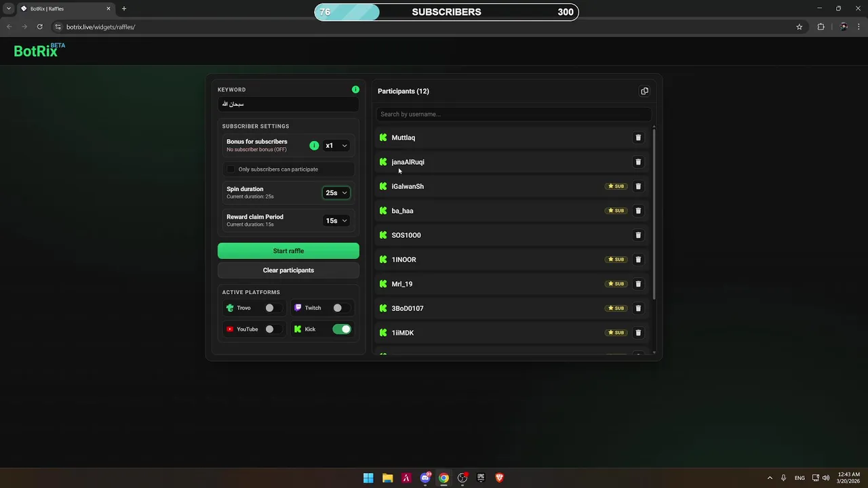Open Chrome extensions puzzle icon
This screenshot has width=868, height=488.
[821, 27]
